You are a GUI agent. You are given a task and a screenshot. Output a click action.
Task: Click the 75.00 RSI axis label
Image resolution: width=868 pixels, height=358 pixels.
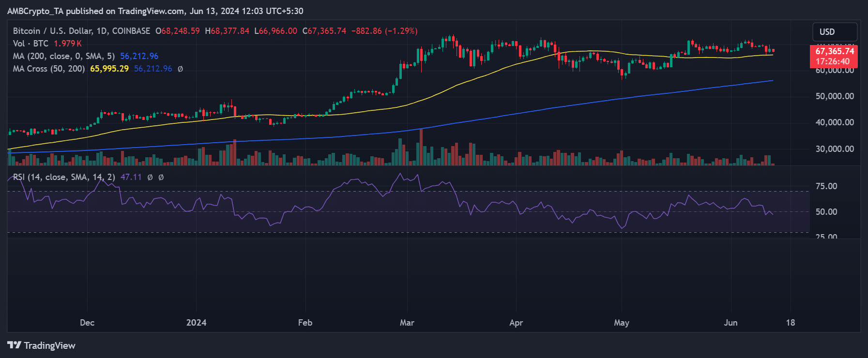pos(826,186)
